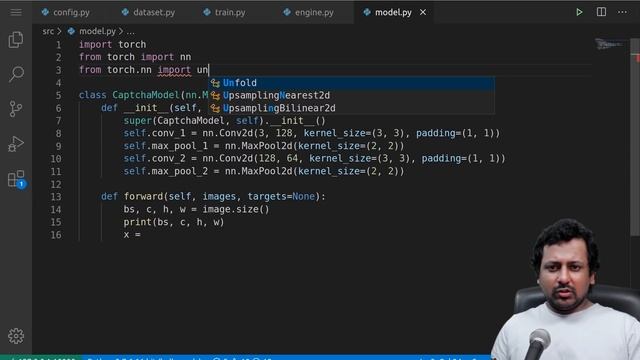Open the Run and Debug view

pyautogui.click(x=16, y=144)
